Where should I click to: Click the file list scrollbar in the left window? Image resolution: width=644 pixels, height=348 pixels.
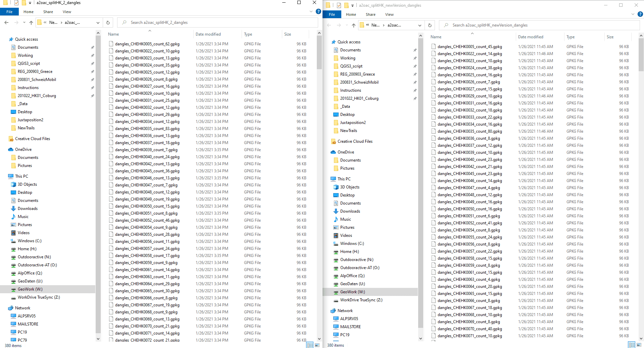coord(319,52)
